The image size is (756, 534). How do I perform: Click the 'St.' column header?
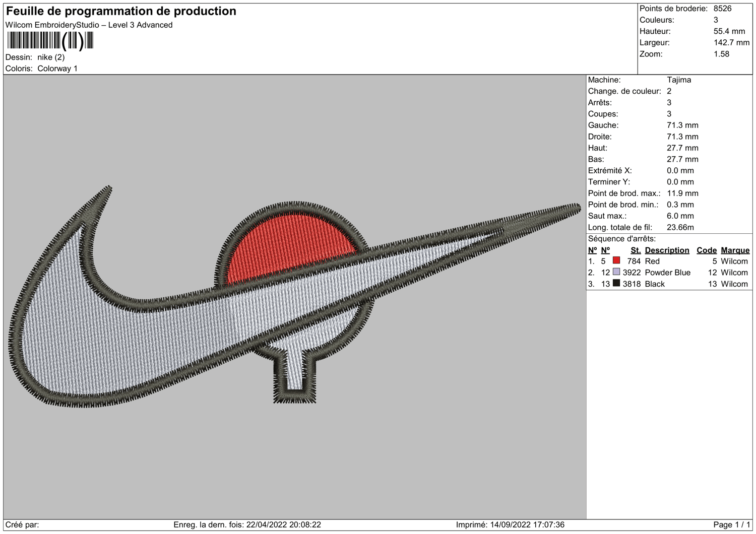coord(636,250)
